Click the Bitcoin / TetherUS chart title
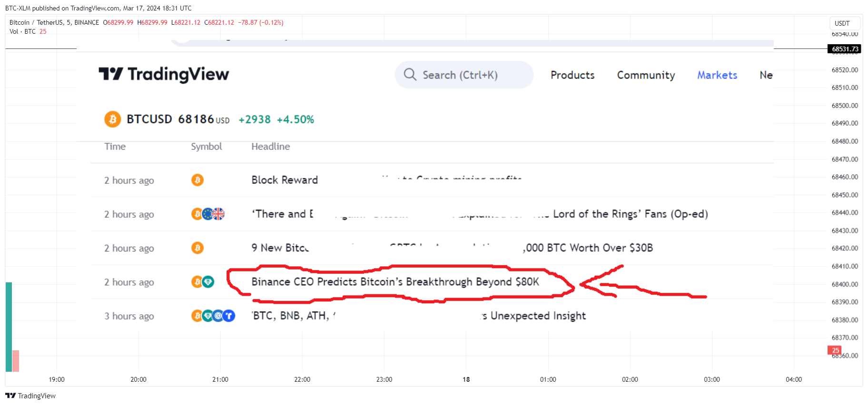Image resolution: width=868 pixels, height=405 pixels. click(x=54, y=22)
